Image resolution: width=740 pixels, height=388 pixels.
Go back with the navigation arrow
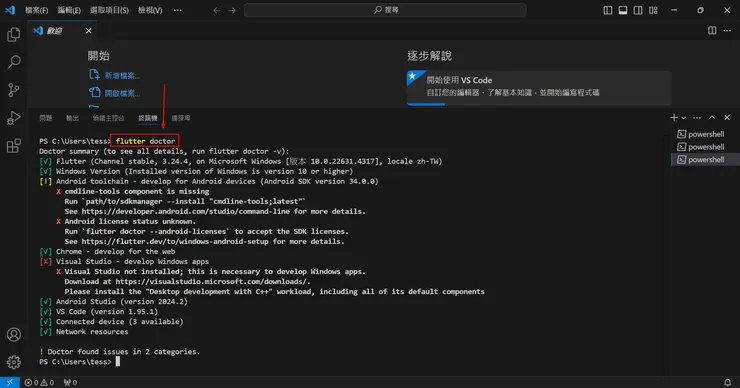pos(217,10)
